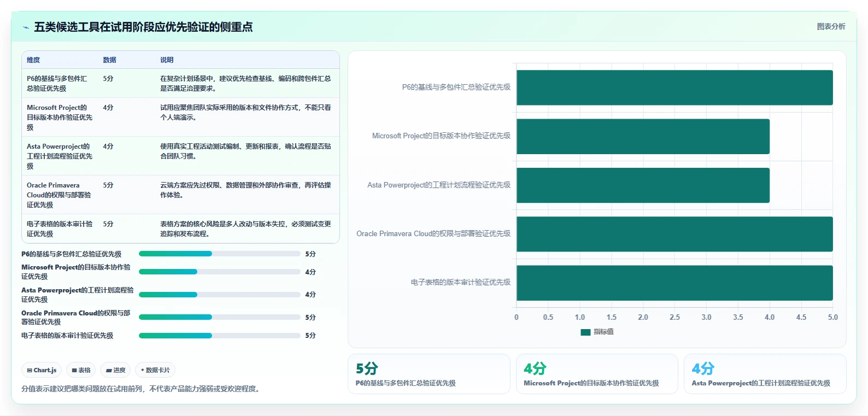Click chart axis label P6的基线与多包件汇总验证优先级
Viewport: 868px width, 416px height.
click(x=456, y=87)
